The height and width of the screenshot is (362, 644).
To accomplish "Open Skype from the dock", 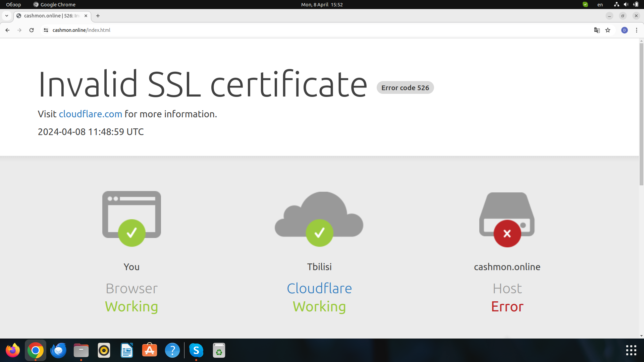I will click(196, 350).
